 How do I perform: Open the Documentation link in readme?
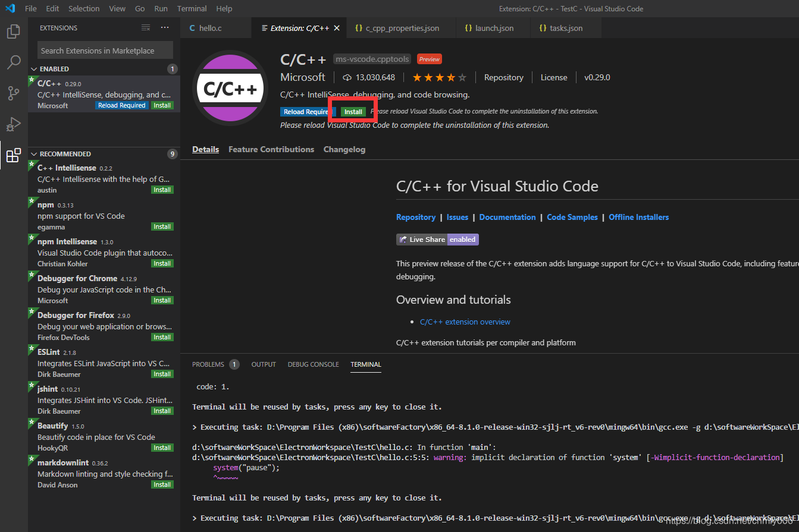pos(507,217)
